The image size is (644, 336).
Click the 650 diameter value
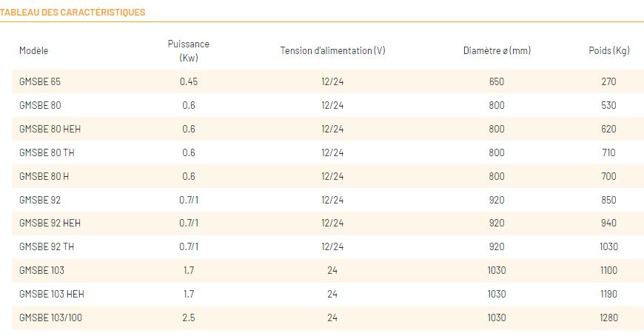point(497,81)
